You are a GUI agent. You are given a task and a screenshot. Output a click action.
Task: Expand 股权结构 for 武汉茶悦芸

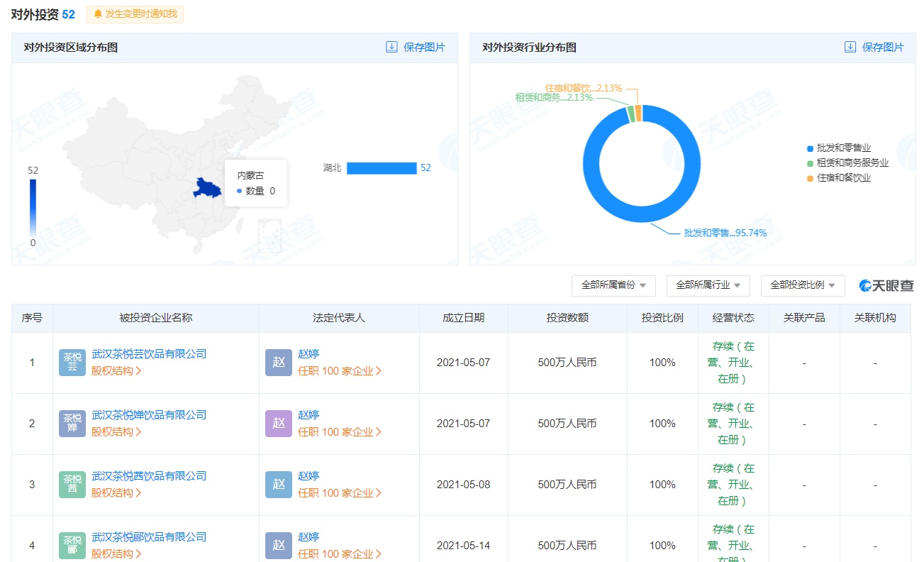pos(116,370)
